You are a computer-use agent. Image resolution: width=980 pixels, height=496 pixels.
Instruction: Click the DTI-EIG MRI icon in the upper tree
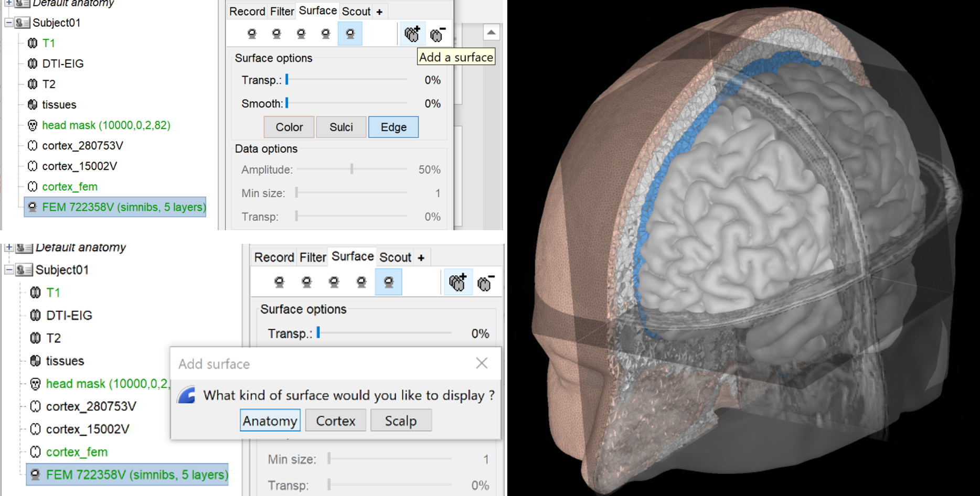pyautogui.click(x=33, y=64)
